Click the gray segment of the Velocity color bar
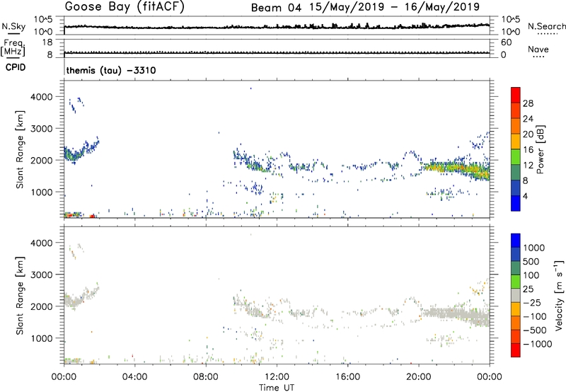 point(516,295)
